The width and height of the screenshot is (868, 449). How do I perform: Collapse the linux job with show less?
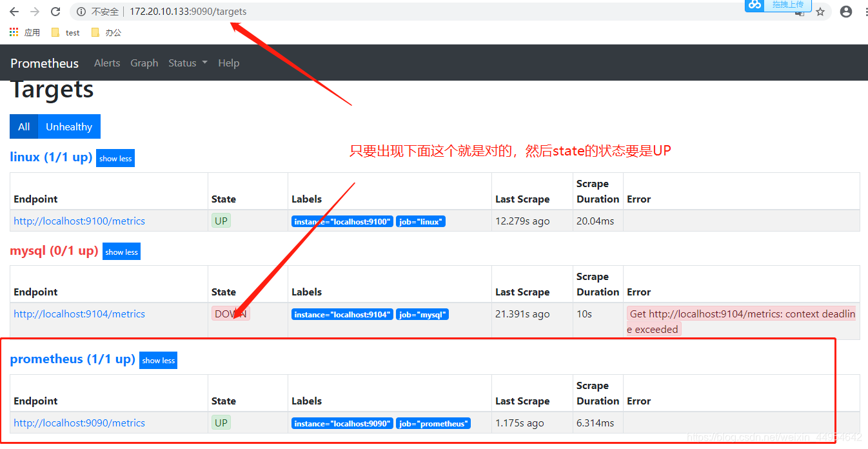click(115, 159)
